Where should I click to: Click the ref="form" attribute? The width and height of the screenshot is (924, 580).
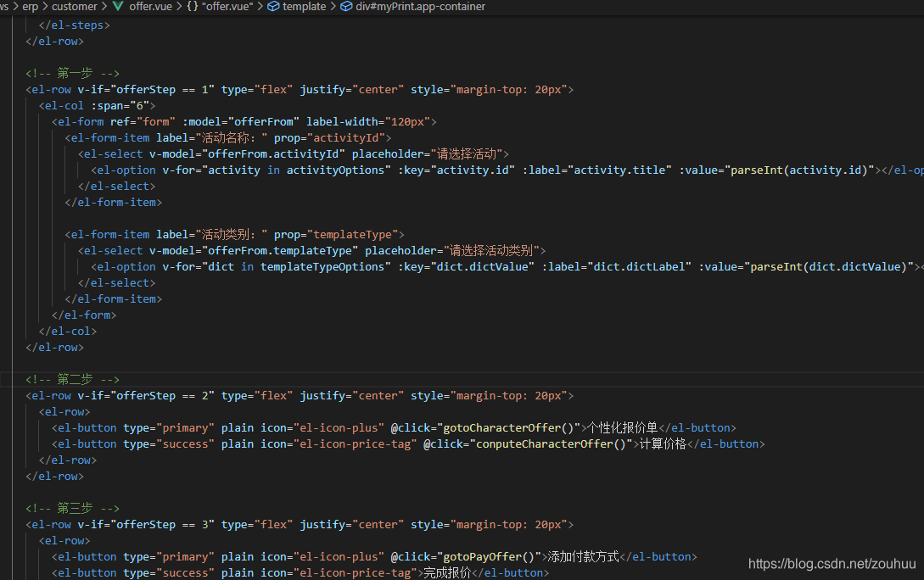(x=143, y=122)
